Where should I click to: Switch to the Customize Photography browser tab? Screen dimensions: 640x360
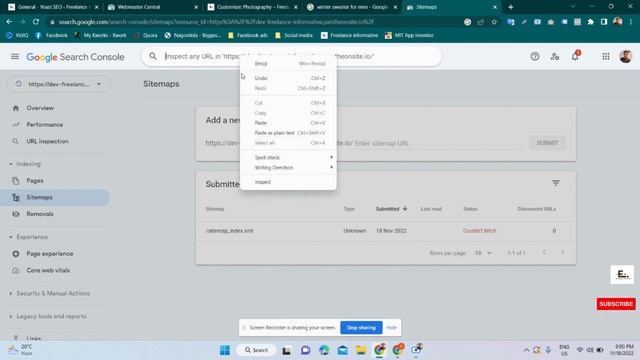(x=253, y=7)
